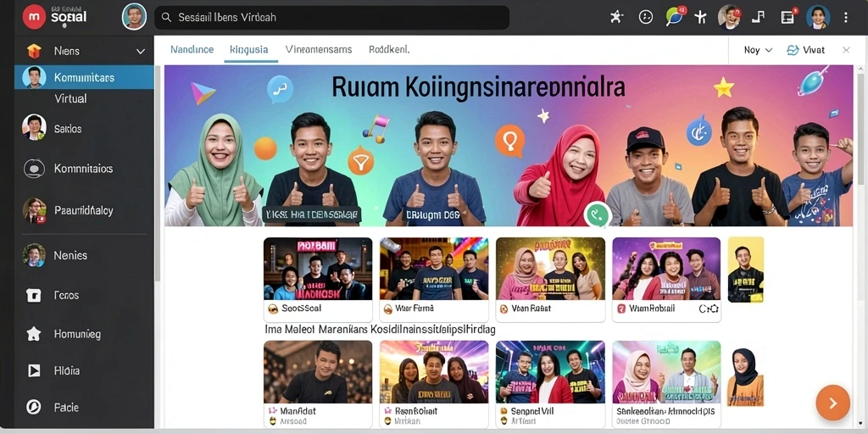
Task: Switch to the Nandunce tab
Action: (192, 49)
